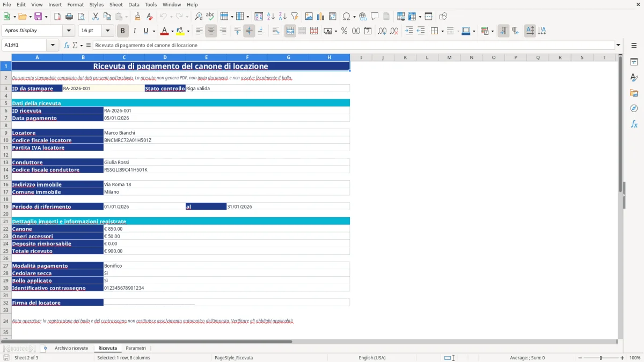Expand the formula bar arrow
The image size is (644, 362).
point(618,46)
